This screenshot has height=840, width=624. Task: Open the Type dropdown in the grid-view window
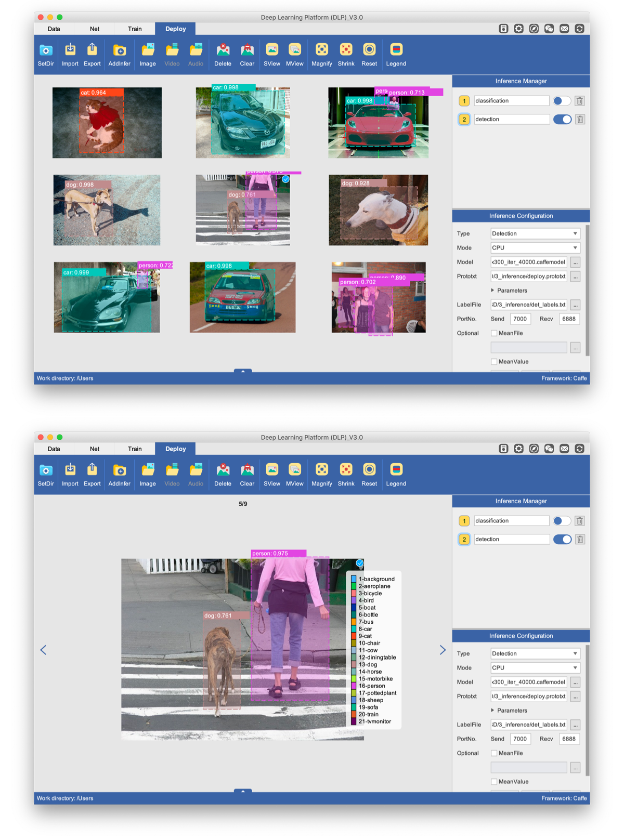tap(535, 234)
